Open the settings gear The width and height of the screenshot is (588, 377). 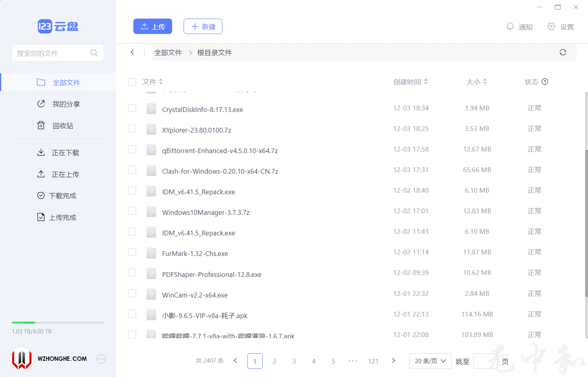[551, 27]
